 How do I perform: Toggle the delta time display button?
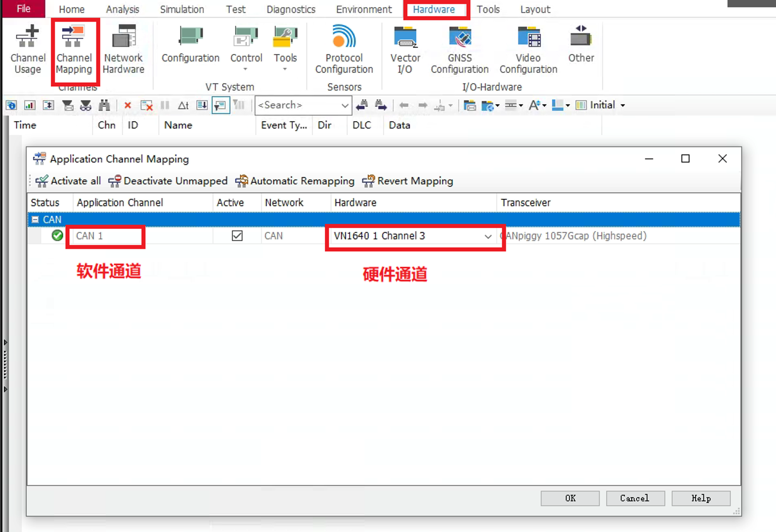(x=183, y=106)
